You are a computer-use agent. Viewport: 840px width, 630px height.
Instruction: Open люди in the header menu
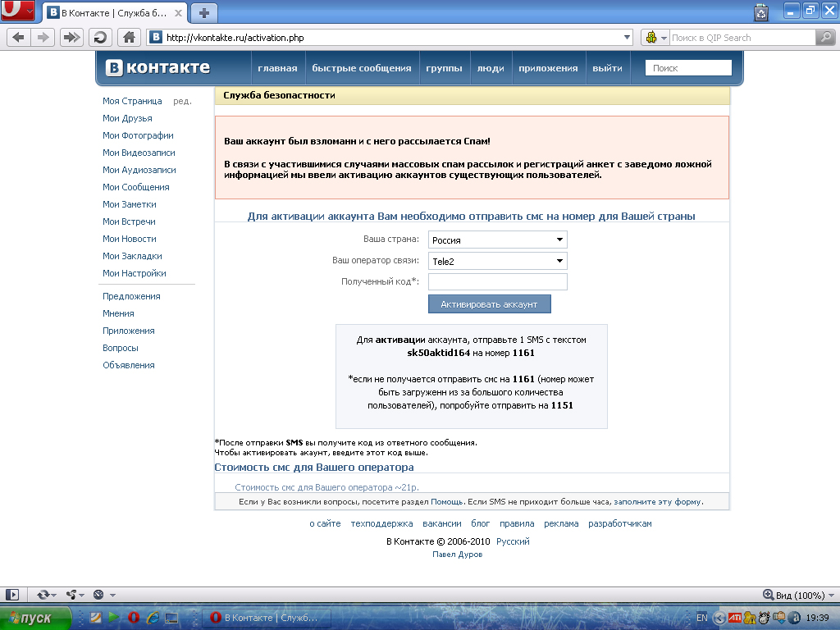tap(491, 68)
